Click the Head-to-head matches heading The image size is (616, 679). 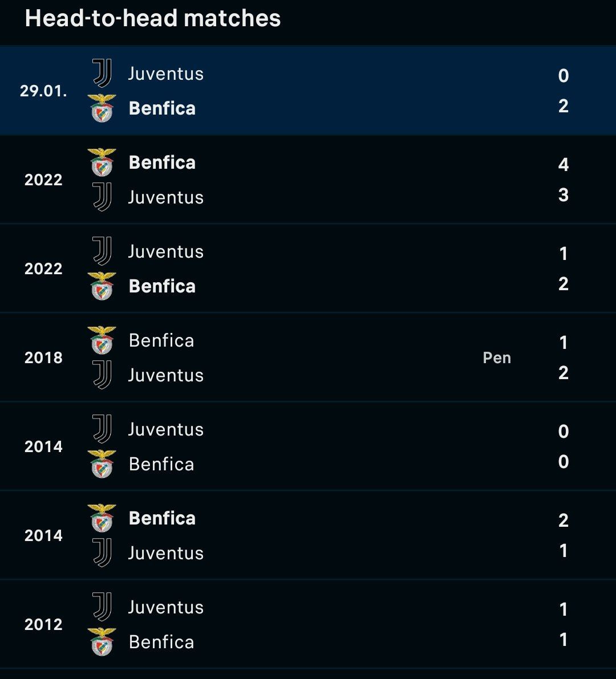pos(153,18)
